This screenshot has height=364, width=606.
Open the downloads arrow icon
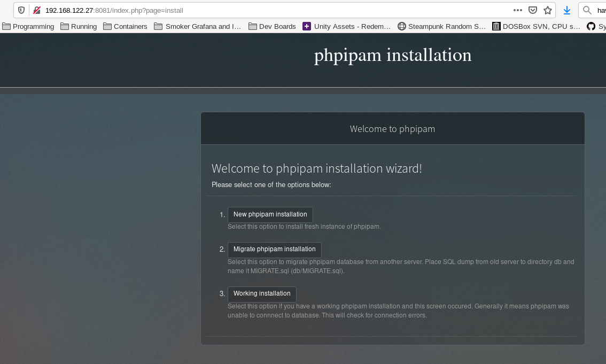pyautogui.click(x=567, y=11)
